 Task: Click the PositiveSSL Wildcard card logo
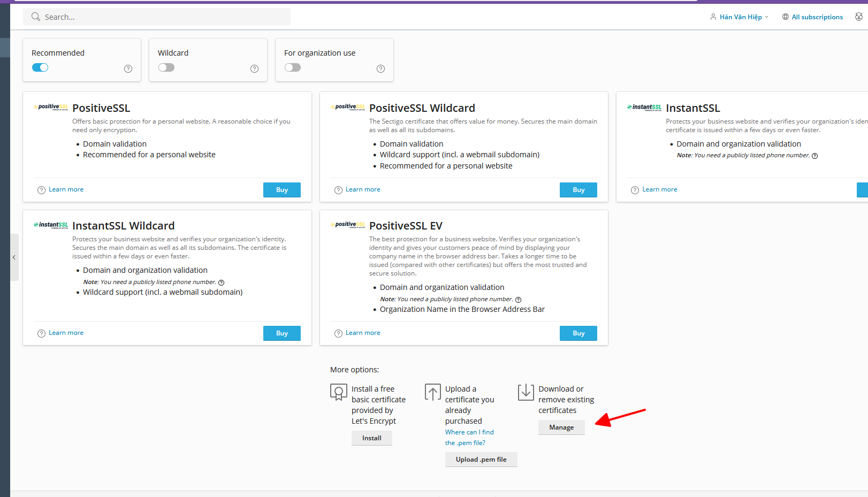pos(348,107)
